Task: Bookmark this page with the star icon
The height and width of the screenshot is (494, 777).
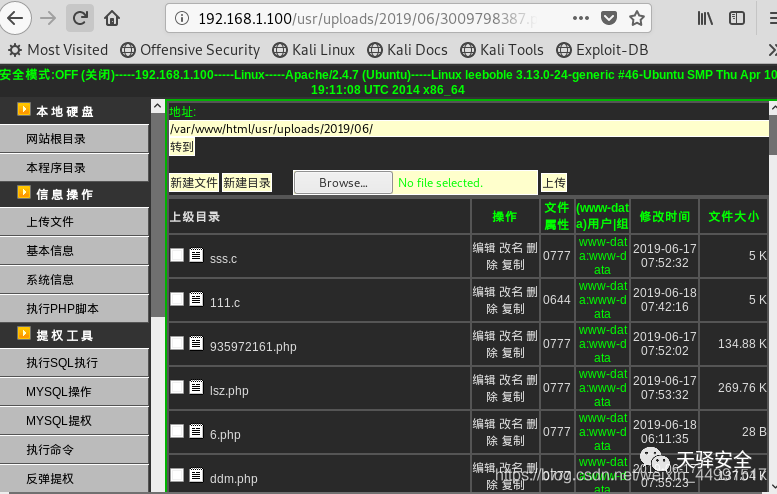Action: [x=637, y=18]
